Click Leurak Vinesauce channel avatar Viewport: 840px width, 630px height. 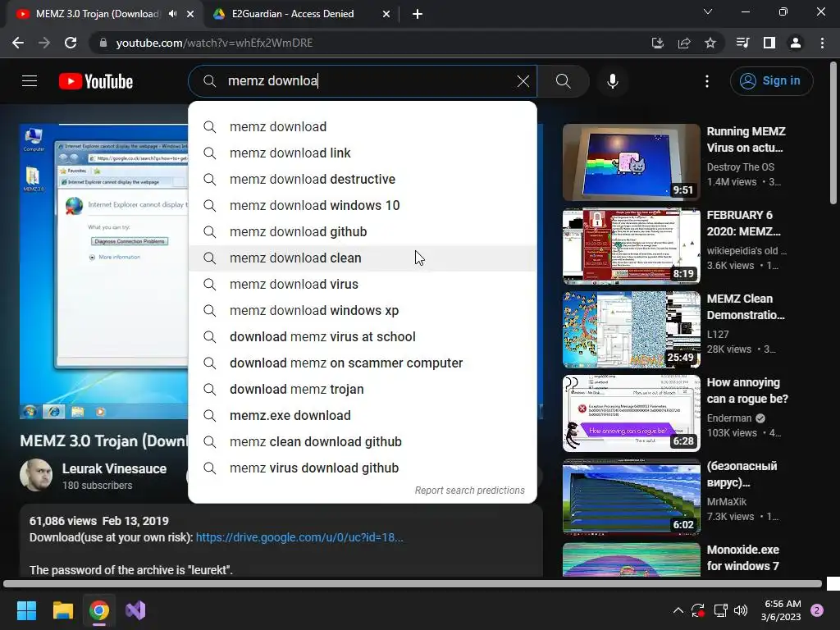point(36,475)
